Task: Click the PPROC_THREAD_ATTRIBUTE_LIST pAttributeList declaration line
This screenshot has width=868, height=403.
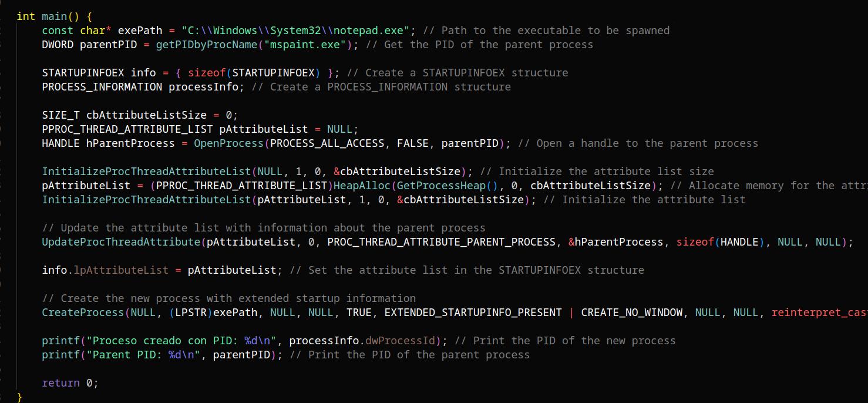Action: click(200, 129)
